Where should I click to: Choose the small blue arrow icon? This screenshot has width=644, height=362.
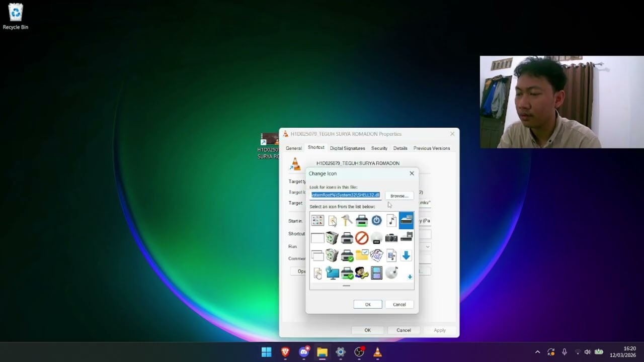[410, 277]
